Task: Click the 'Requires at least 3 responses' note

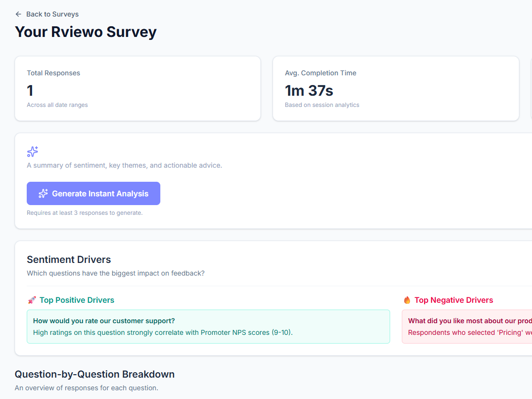Action: coord(85,213)
